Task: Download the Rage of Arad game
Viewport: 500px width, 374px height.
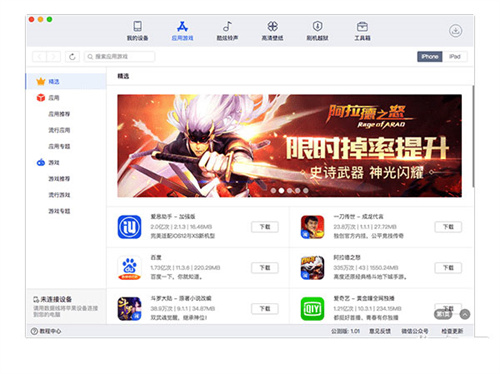Action: click(x=448, y=268)
